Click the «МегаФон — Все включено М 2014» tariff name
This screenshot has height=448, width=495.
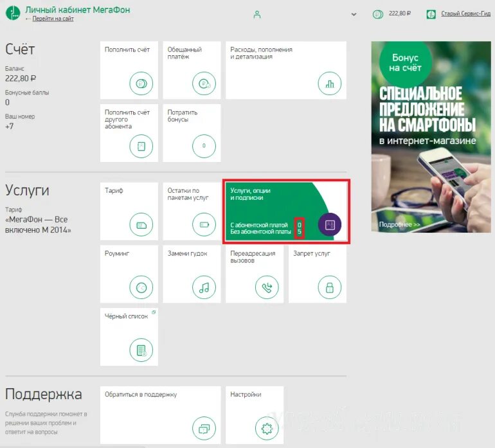click(38, 224)
